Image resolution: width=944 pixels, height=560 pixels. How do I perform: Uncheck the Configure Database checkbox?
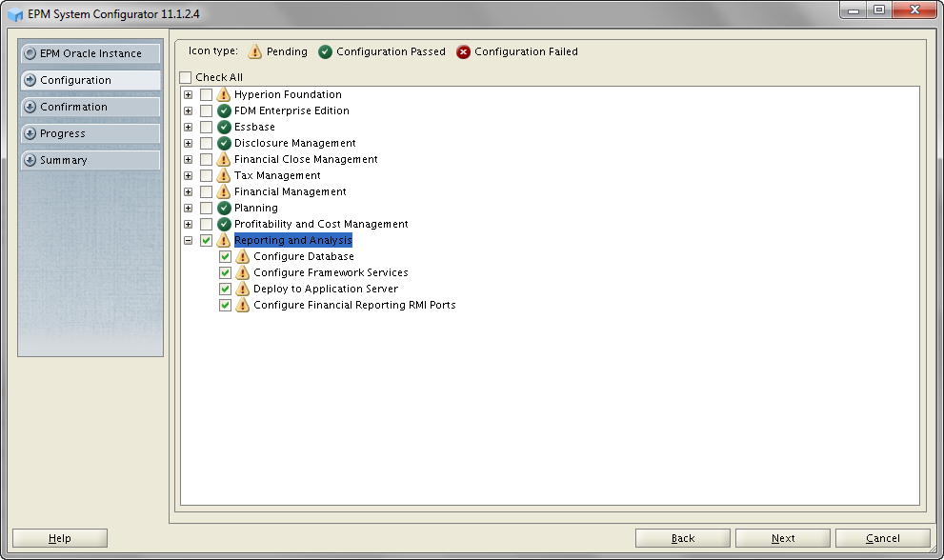coord(225,256)
